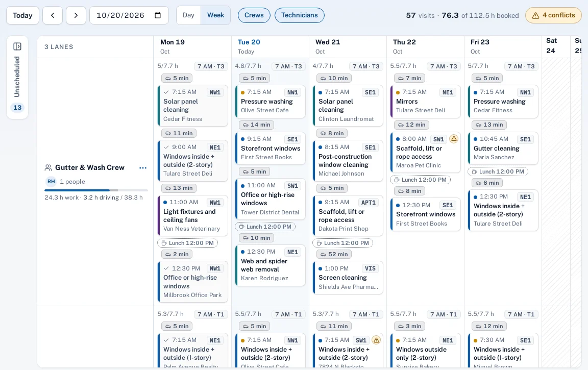Click the 13 min drive chip on Friday
The width and height of the screenshot is (588, 370).
click(x=489, y=125)
